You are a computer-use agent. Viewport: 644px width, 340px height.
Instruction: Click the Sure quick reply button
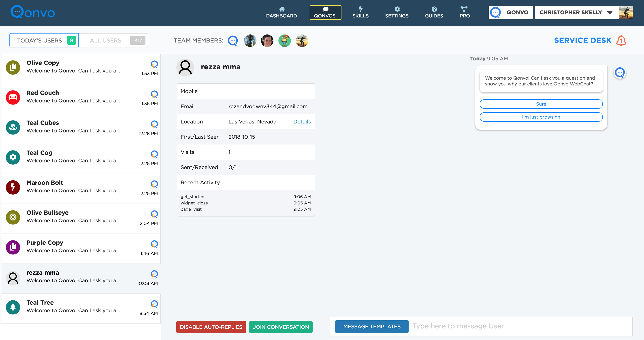click(x=541, y=104)
